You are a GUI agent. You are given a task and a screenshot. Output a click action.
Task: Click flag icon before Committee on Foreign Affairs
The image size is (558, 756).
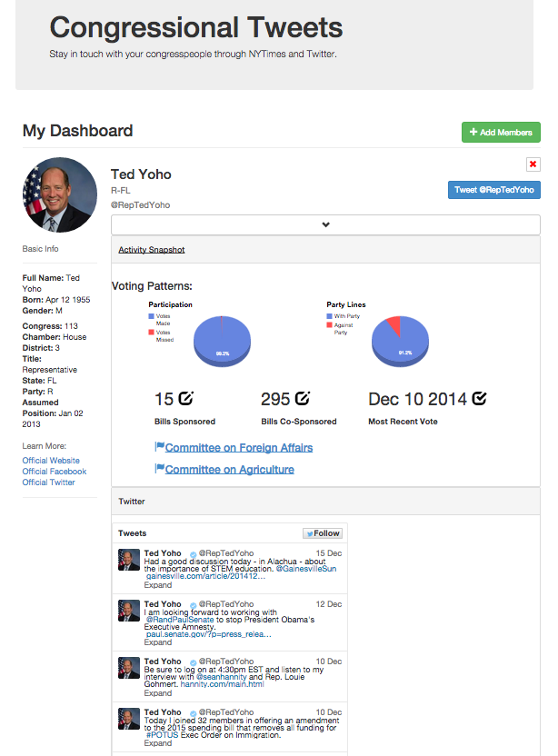160,446
